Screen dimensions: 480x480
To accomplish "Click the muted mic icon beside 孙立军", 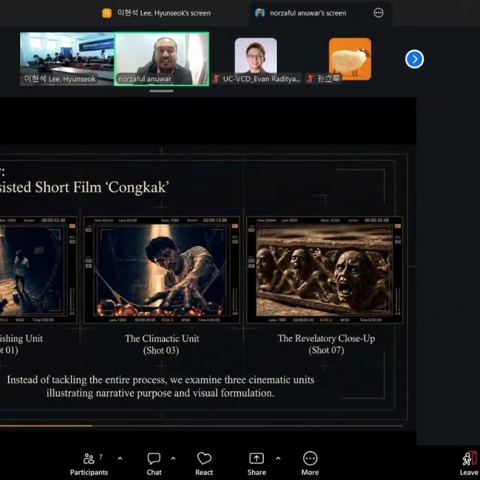I will tap(310, 79).
